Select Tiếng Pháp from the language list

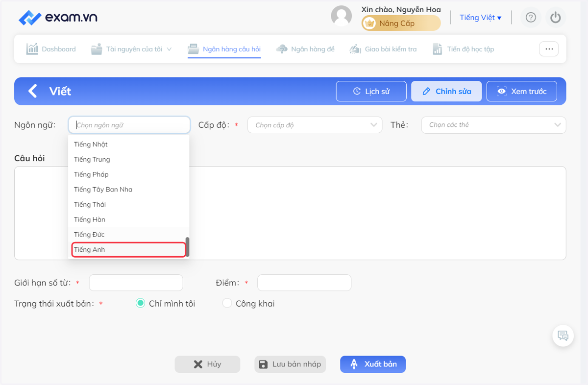click(x=128, y=174)
